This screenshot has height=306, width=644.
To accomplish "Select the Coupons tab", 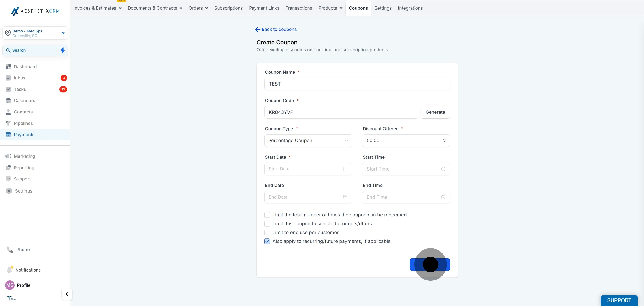I will point(358,8).
